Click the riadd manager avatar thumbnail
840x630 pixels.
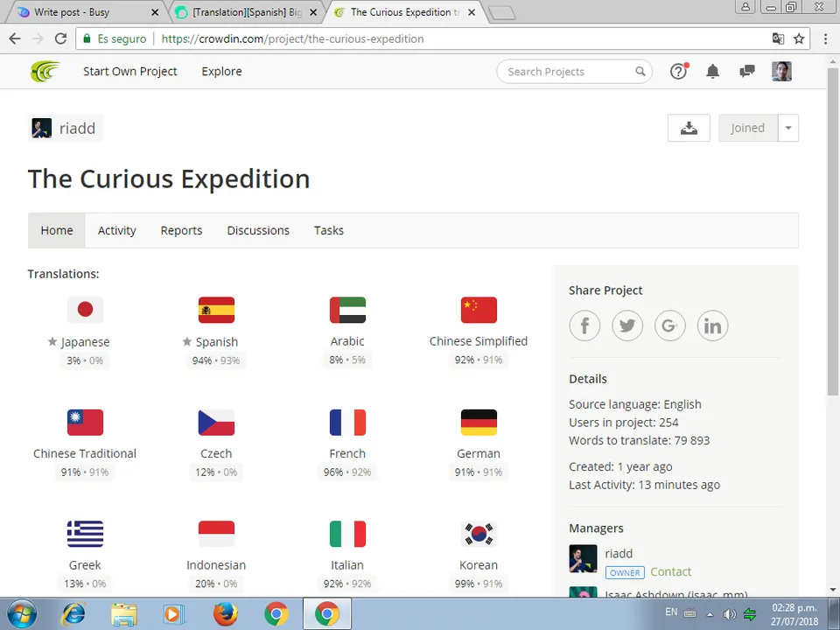(583, 559)
